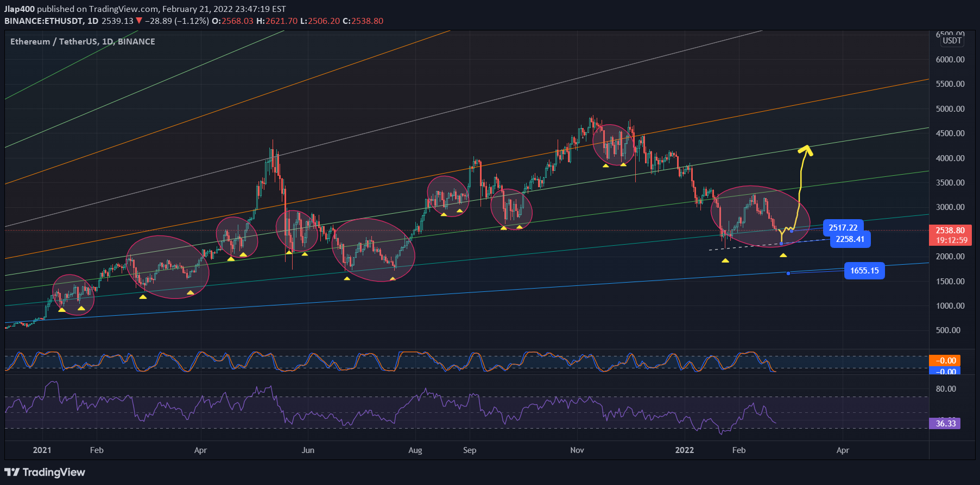Click the blue 1655.15 price label
Screen dimensions: 980x485
[864, 271]
